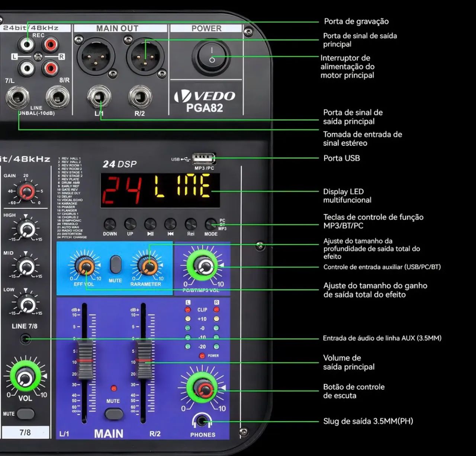Image resolution: width=476 pixels, height=456 pixels.
Task: Click the LOW equalizer knob
Action: tap(26, 304)
